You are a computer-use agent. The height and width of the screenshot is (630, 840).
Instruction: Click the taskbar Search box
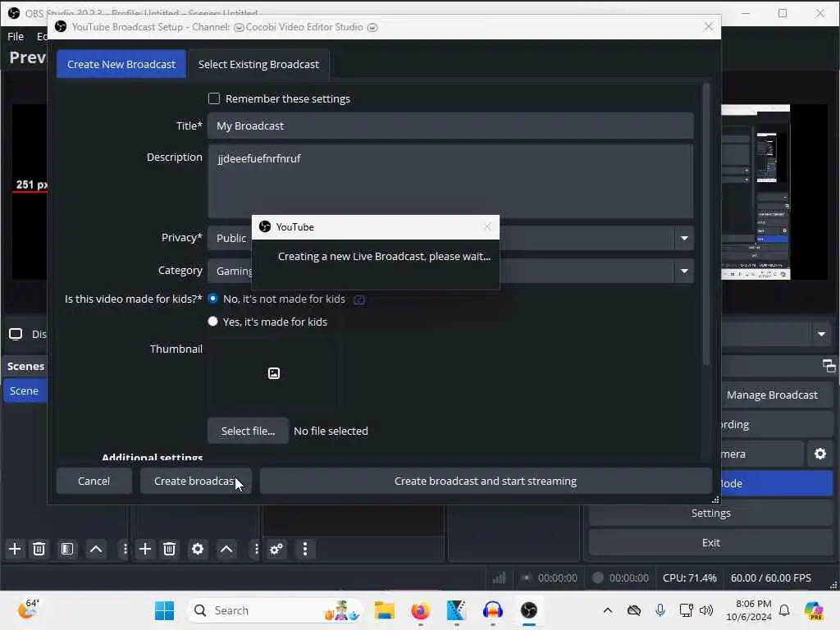coord(276,610)
